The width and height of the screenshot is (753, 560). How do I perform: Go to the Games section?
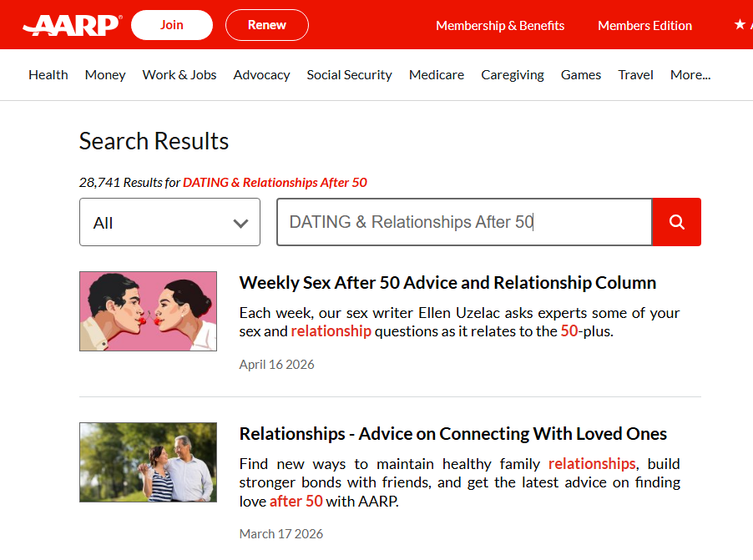pyautogui.click(x=580, y=75)
